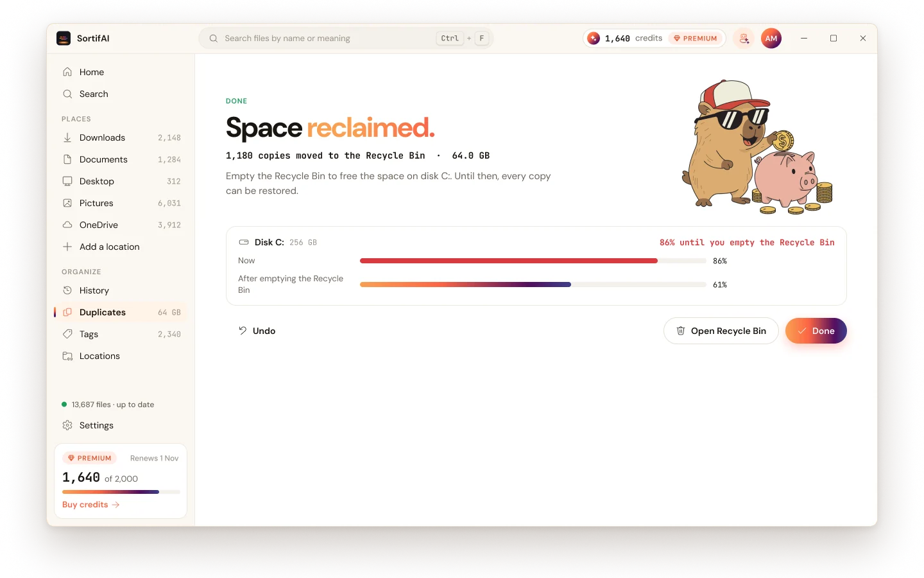Click the Ctrl shortcut key hint in search bar

450,39
